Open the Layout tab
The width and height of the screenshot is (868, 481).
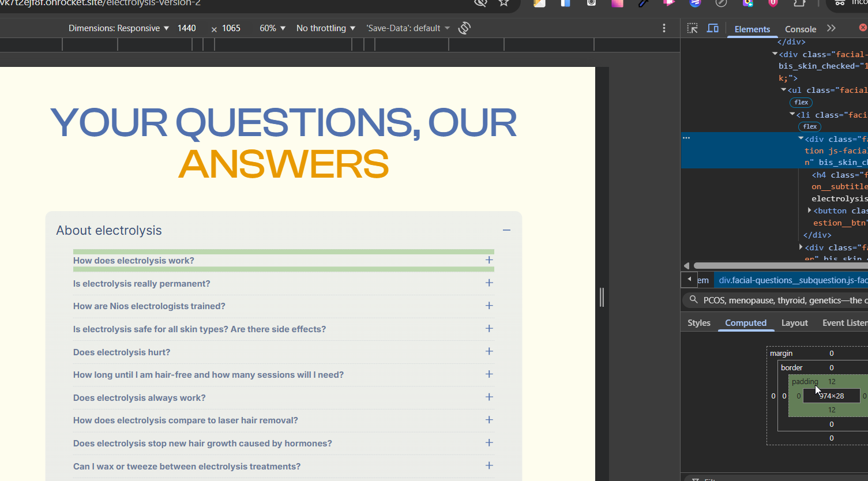pos(794,323)
